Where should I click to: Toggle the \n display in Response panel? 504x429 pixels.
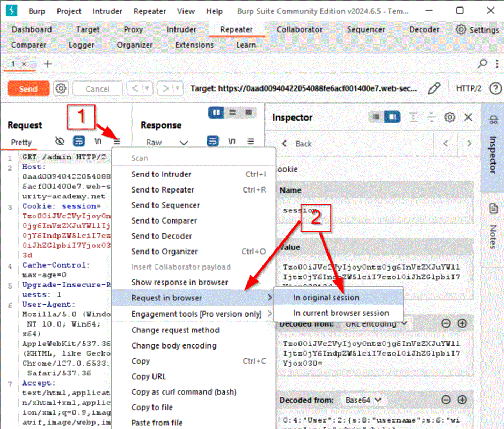point(232,142)
